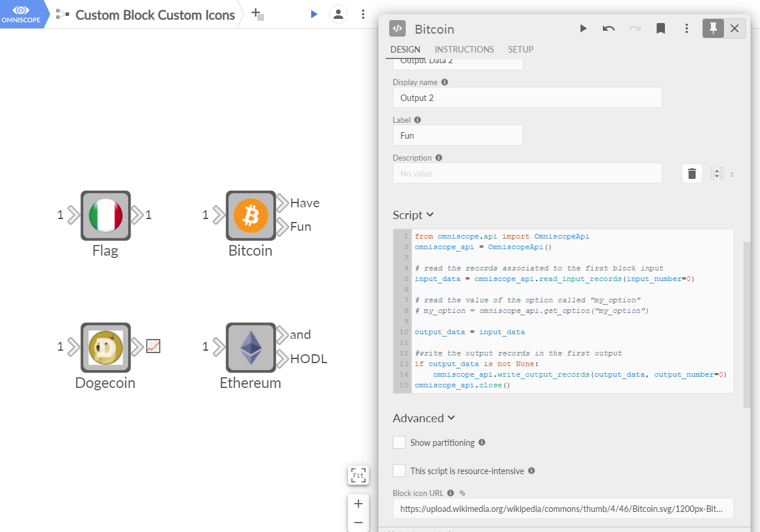Click the code icon beside Bitcoin title

click(397, 28)
